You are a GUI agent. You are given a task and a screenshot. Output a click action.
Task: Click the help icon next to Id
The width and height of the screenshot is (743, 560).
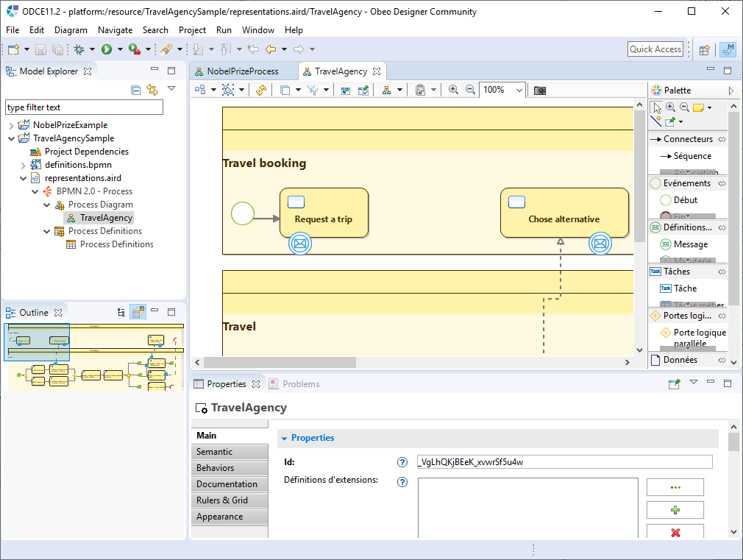pos(402,462)
